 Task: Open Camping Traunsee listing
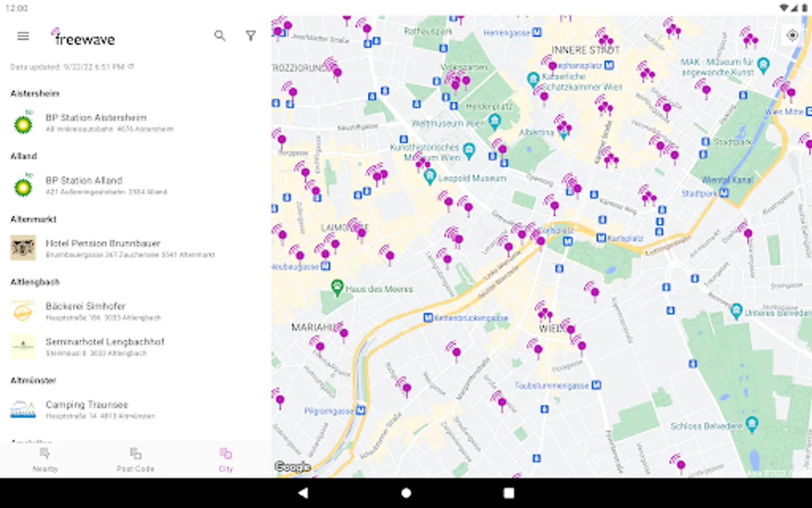[x=135, y=410]
